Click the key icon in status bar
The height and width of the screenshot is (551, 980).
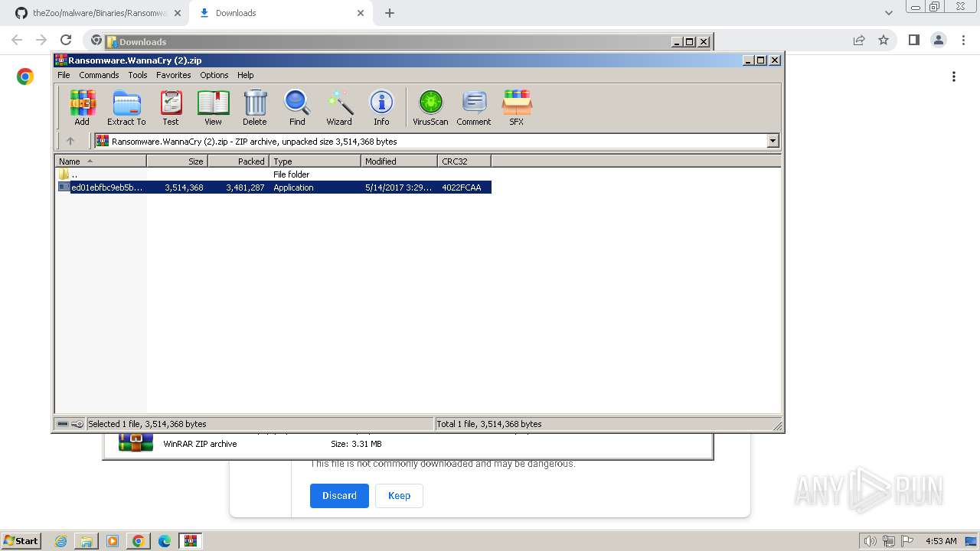point(77,424)
